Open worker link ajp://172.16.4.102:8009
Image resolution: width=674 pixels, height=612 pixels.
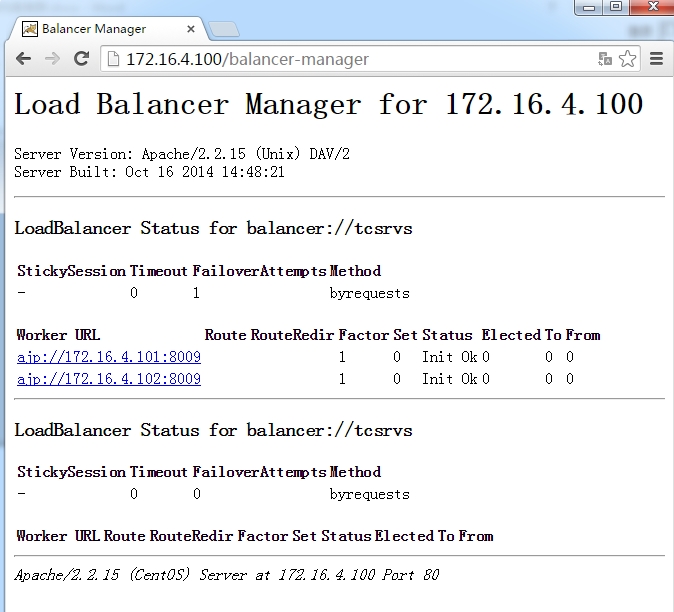point(109,379)
